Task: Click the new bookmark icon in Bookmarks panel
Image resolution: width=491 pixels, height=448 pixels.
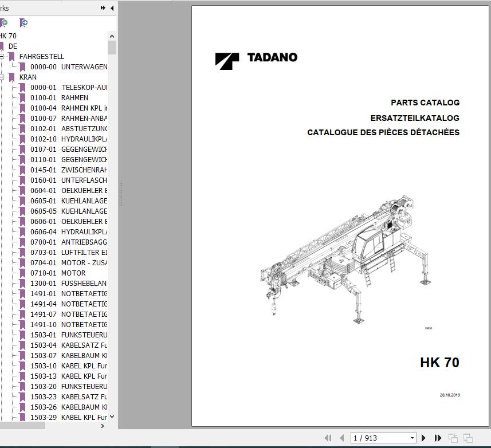Action: pyautogui.click(x=5, y=23)
